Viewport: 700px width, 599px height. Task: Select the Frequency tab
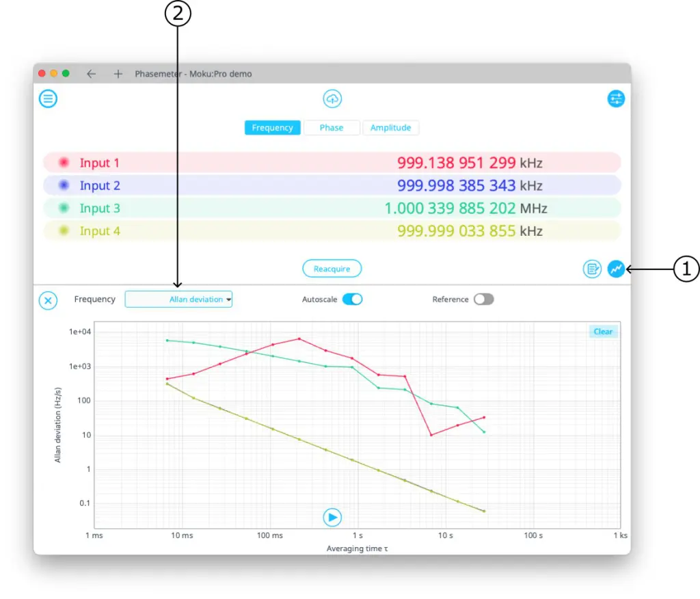(x=272, y=128)
